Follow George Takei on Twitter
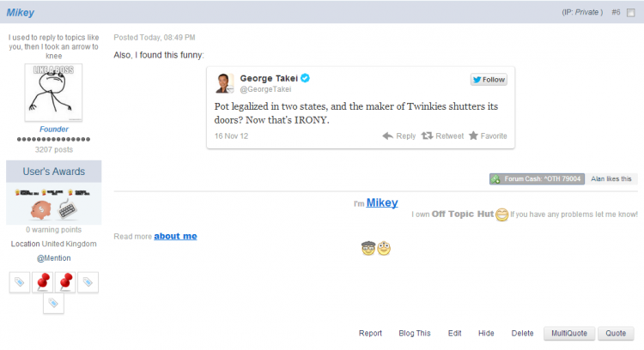 489,80
